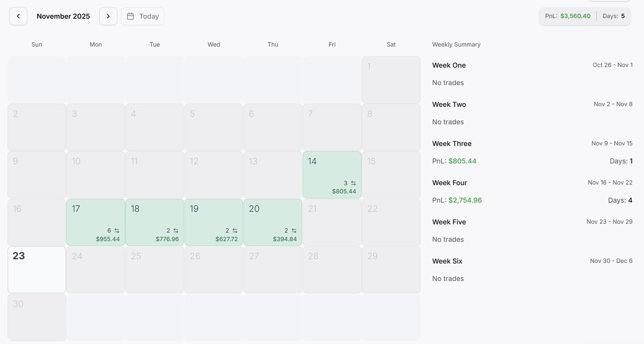Select November 10 day cell
The width and height of the screenshot is (644, 344).
pyautogui.click(x=96, y=175)
